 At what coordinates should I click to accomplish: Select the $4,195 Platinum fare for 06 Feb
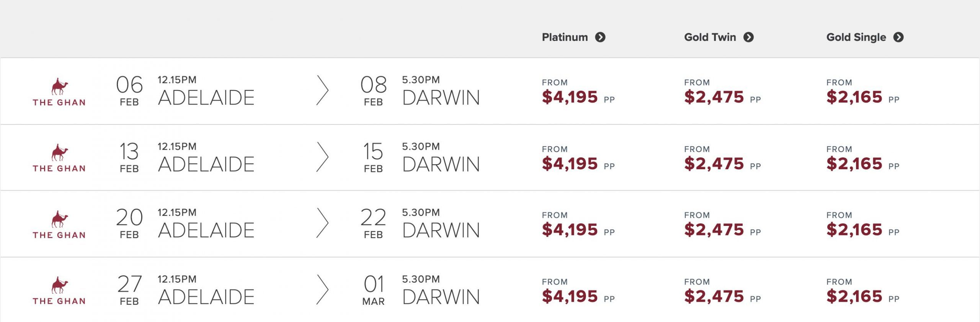click(570, 97)
